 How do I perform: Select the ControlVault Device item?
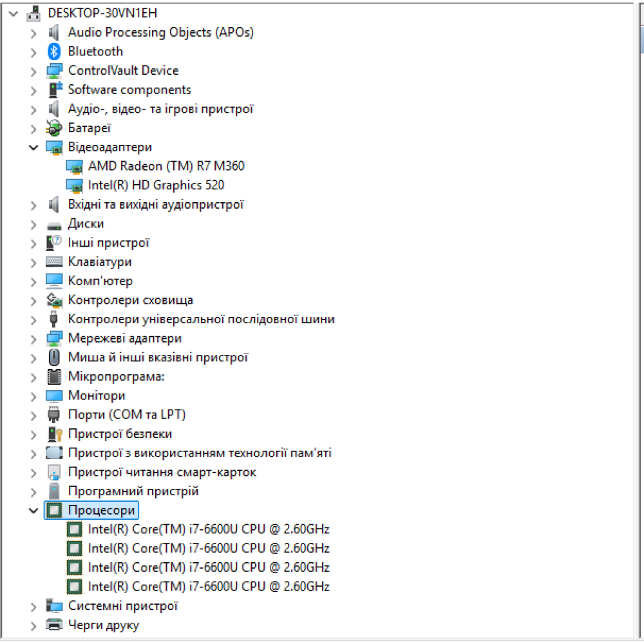[123, 71]
